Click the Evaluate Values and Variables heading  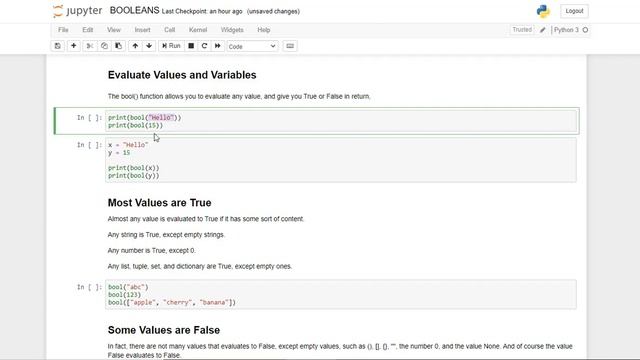(182, 75)
